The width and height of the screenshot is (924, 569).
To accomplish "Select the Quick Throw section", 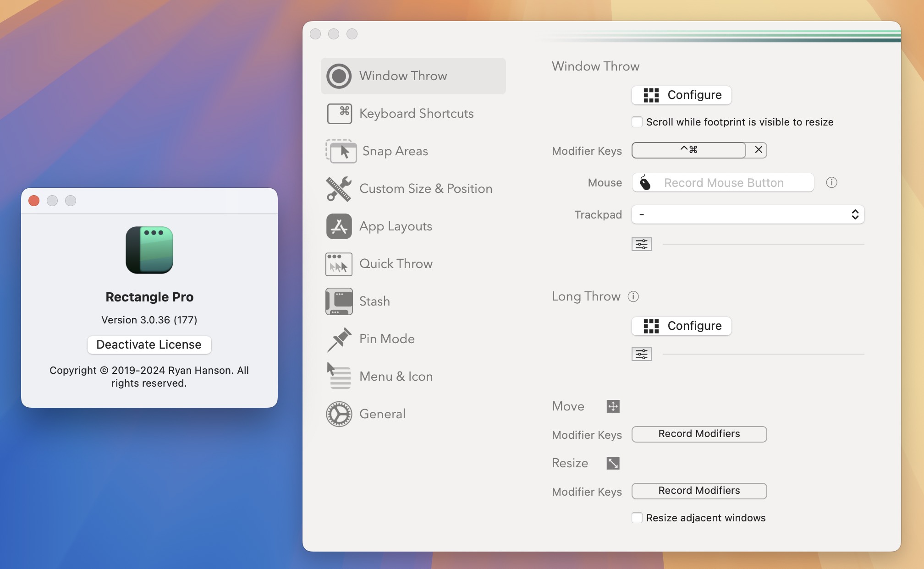I will [x=413, y=264].
